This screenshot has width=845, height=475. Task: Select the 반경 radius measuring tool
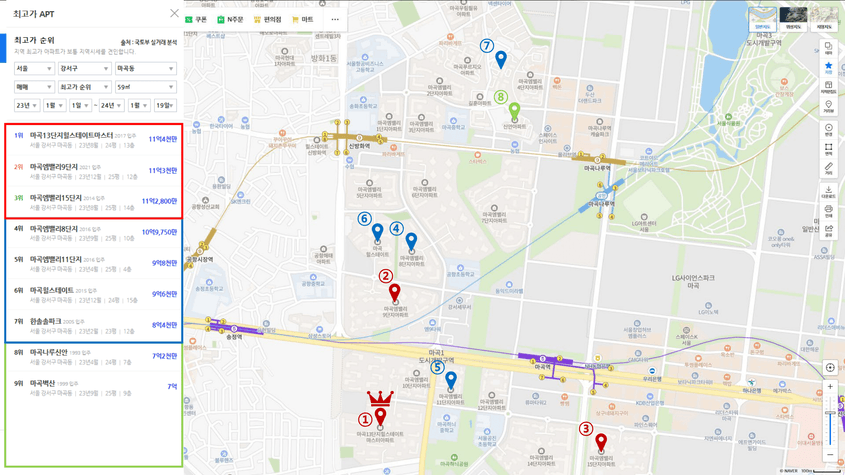828,130
